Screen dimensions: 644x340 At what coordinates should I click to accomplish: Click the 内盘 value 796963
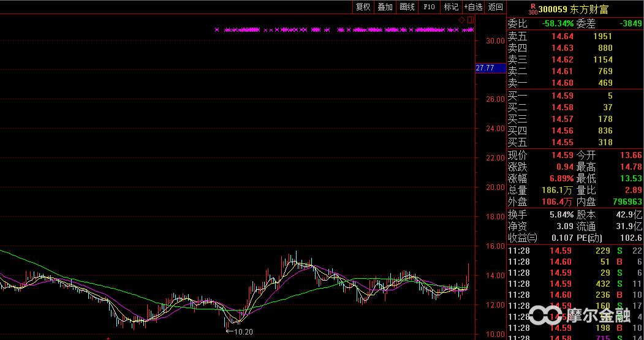627,202
